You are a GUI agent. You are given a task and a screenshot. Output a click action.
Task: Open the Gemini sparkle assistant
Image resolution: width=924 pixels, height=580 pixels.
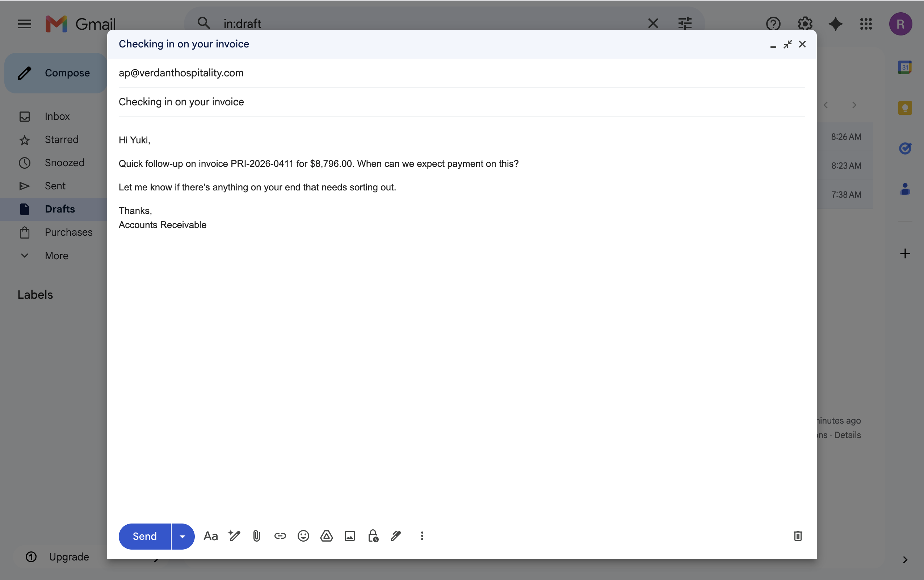coord(835,24)
